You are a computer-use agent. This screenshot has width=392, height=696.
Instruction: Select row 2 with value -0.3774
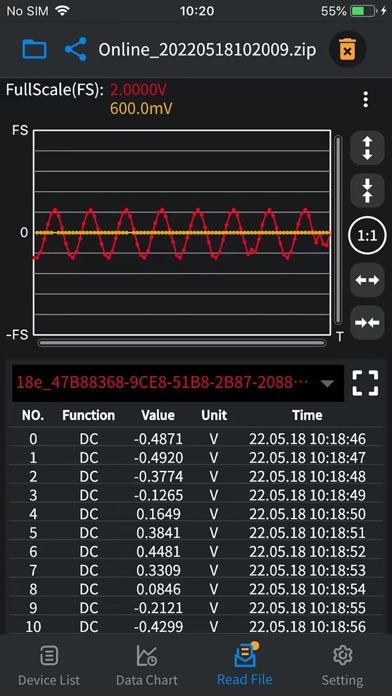click(196, 476)
